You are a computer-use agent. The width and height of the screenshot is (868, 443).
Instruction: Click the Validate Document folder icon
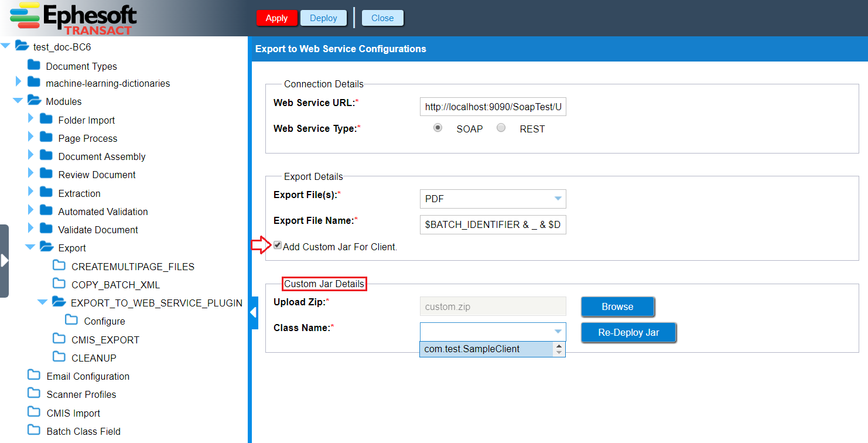click(46, 229)
